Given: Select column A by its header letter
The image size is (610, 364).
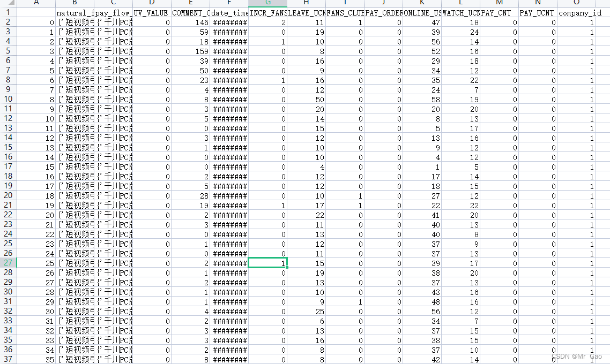Looking at the screenshot, I should tap(36, 3).
